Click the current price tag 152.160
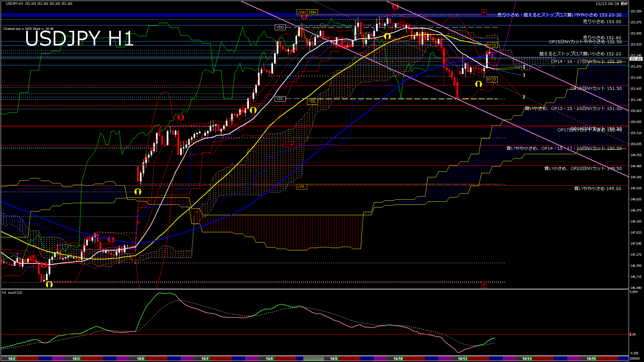Viewport: 644px width, 362px height. coord(636,59)
